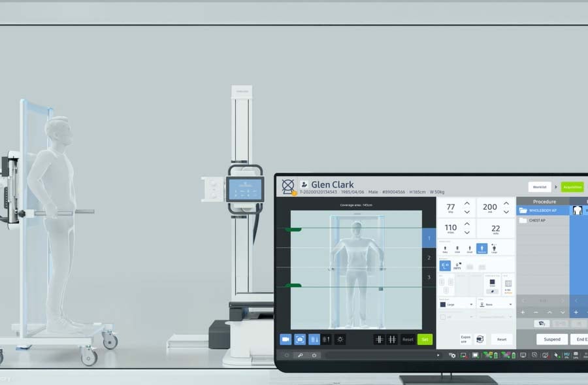Switch to the Worklist tab
588x385 pixels.
tap(540, 186)
